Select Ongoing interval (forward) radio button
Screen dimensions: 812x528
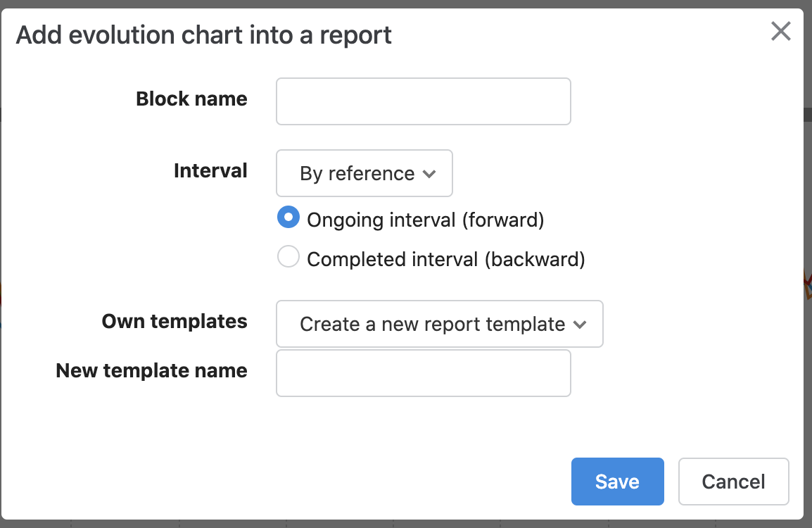pos(288,217)
